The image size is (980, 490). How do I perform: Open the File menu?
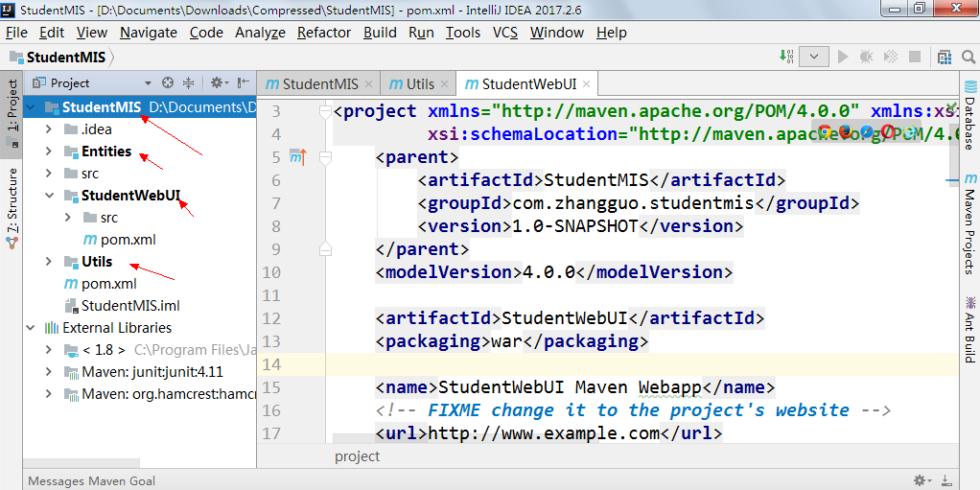pos(16,33)
